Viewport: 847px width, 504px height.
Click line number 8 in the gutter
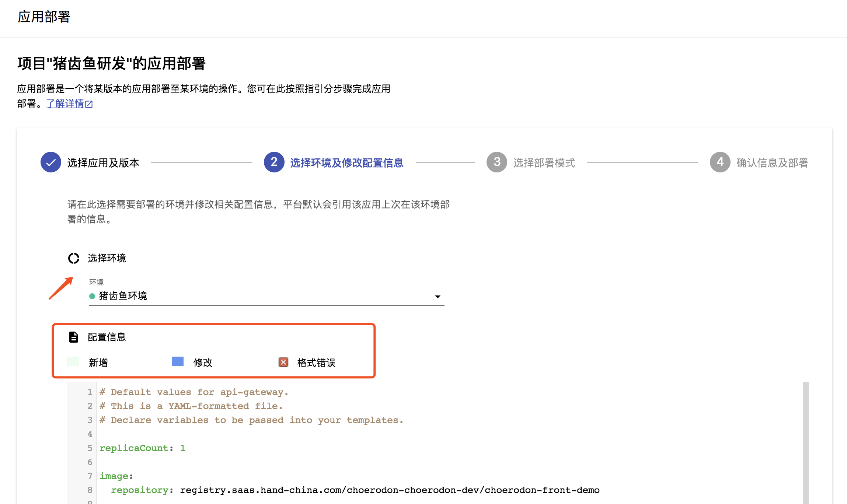90,490
